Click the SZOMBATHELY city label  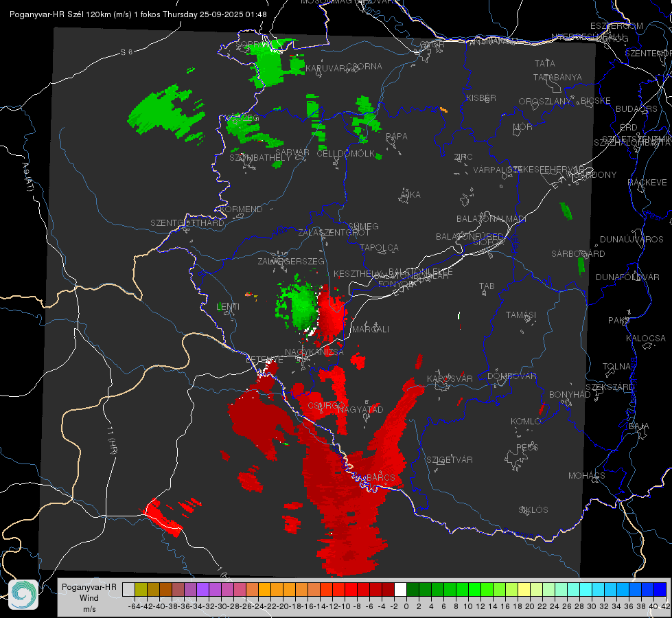(260, 158)
